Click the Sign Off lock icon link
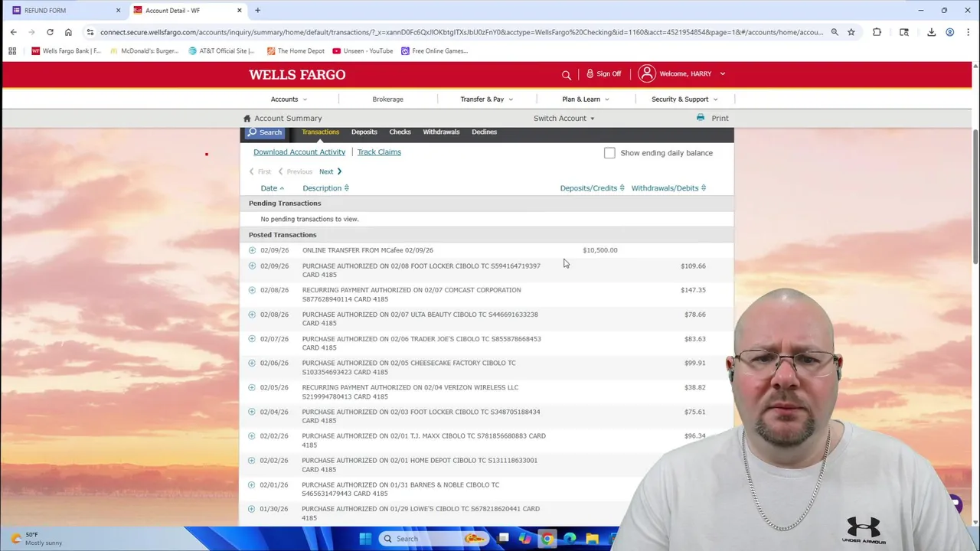Image resolution: width=980 pixels, height=551 pixels. [x=604, y=73]
